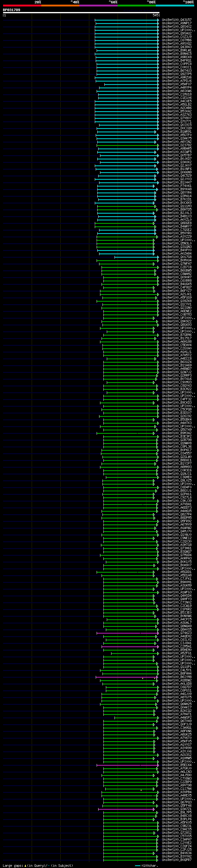Select UniRef100_C2D7I8 label
This screenshot has width=197, height=868.
pos(177,267)
